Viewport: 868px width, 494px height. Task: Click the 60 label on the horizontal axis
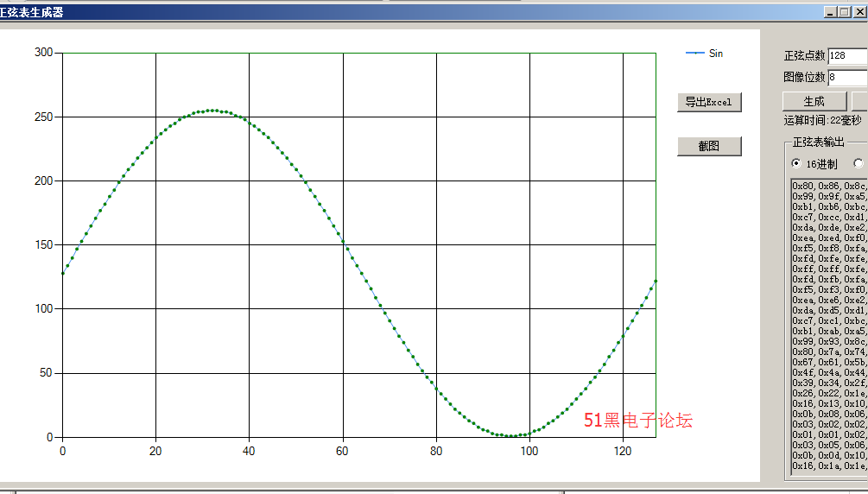point(342,452)
